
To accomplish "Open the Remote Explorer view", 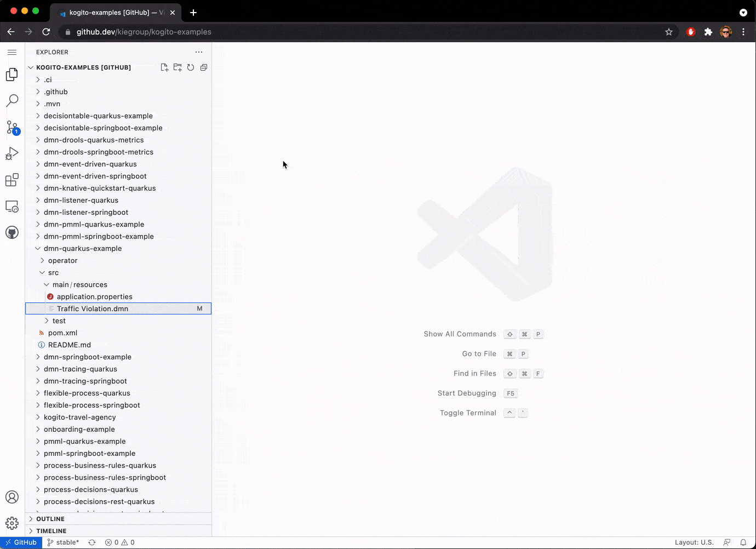I will [x=12, y=207].
